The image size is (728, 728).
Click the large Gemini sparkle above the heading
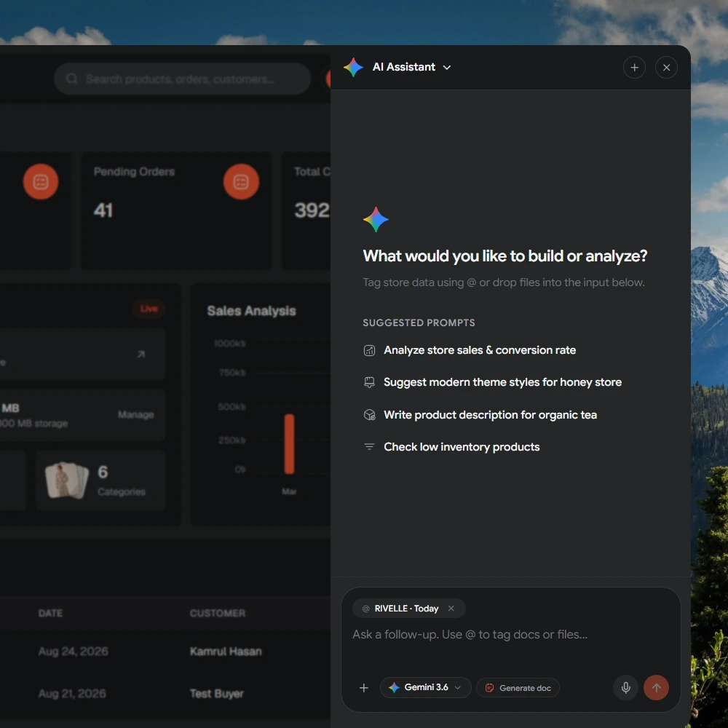pos(376,220)
